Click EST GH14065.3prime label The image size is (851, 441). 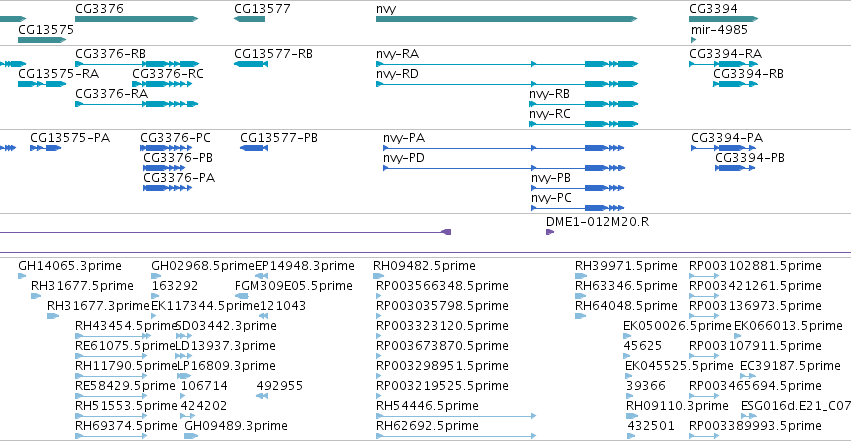tap(70, 266)
